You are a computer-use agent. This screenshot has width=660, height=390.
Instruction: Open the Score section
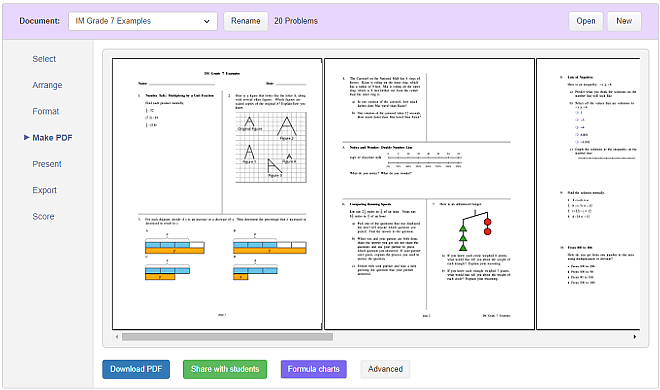43,217
